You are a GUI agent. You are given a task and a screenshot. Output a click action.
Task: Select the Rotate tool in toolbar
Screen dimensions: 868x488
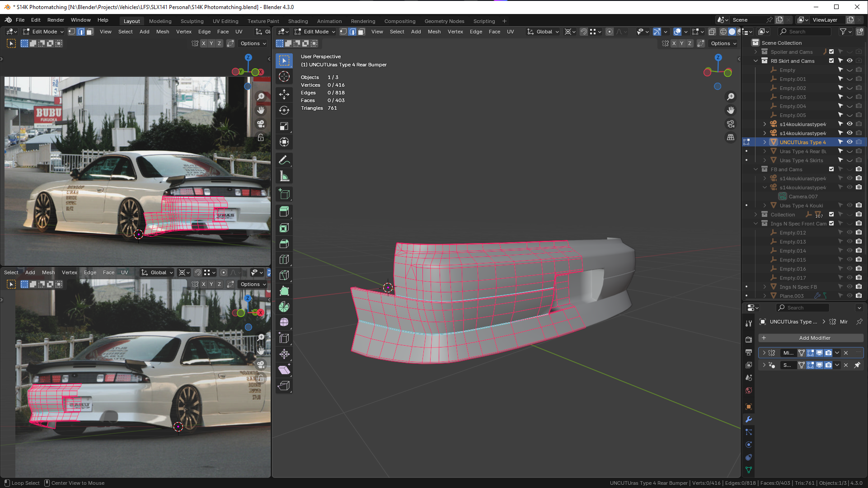point(284,110)
